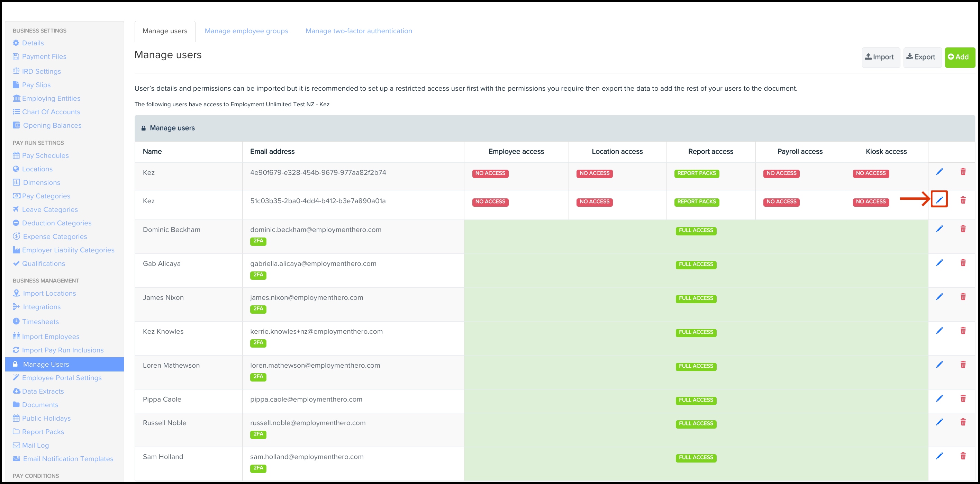Go to Import Locations
The height and width of the screenshot is (484, 980).
coord(45,293)
